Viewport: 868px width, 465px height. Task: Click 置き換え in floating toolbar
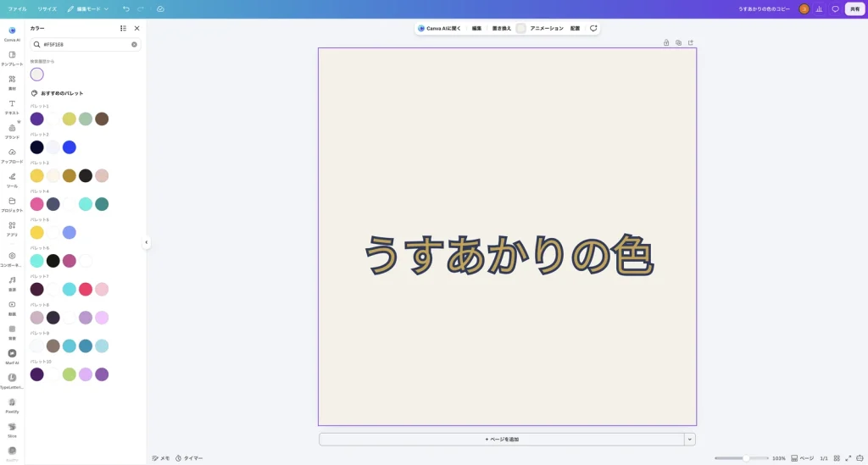(x=502, y=28)
